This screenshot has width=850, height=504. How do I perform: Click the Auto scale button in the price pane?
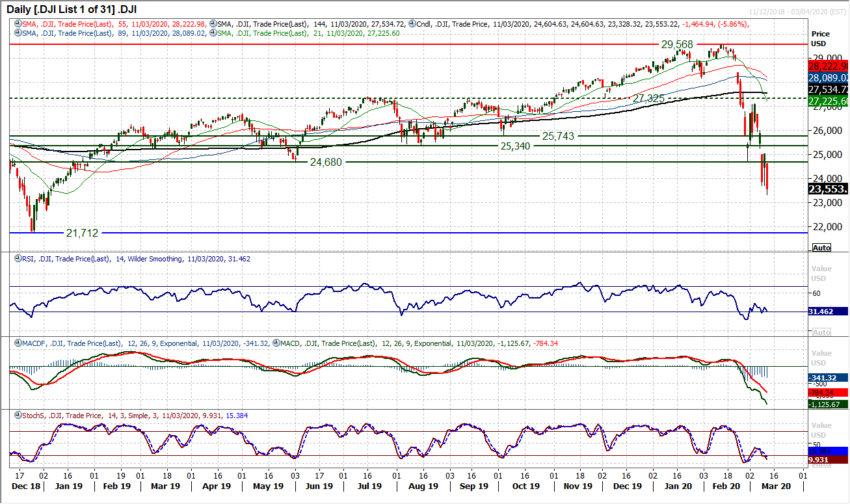pos(822,248)
